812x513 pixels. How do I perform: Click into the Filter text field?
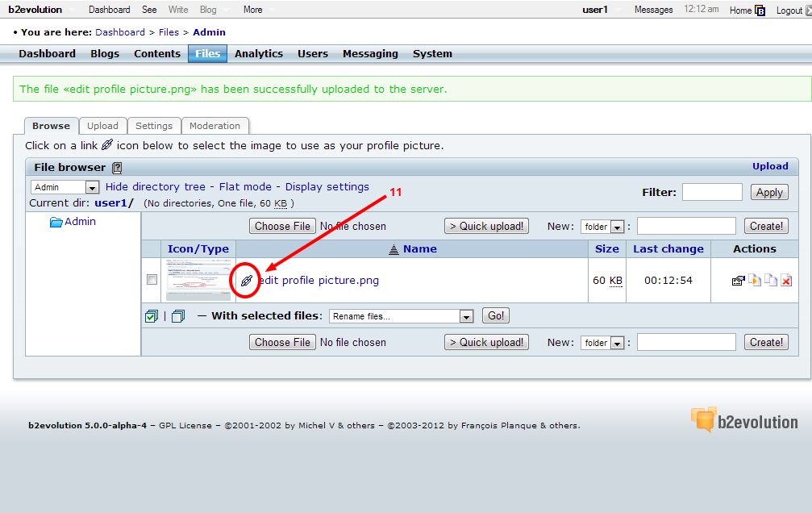712,192
